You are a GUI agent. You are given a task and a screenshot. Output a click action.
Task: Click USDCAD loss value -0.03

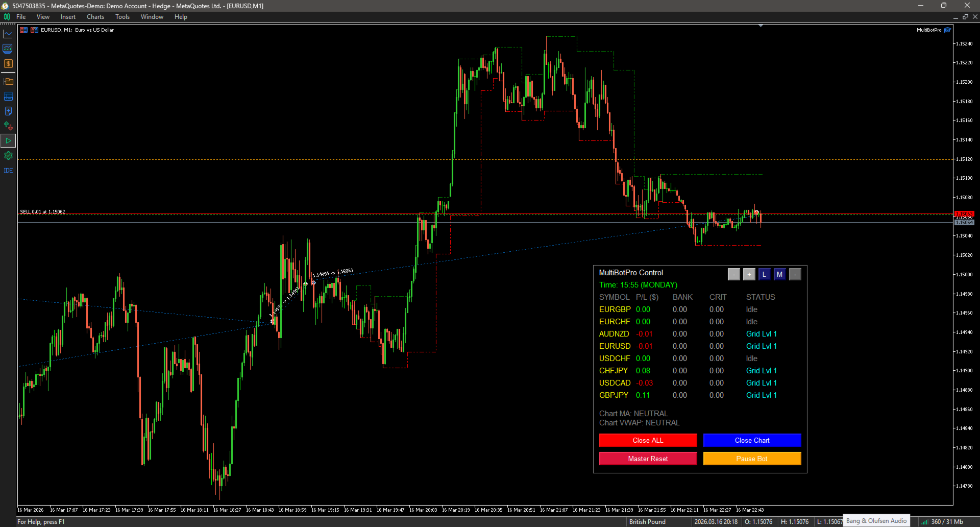click(644, 383)
